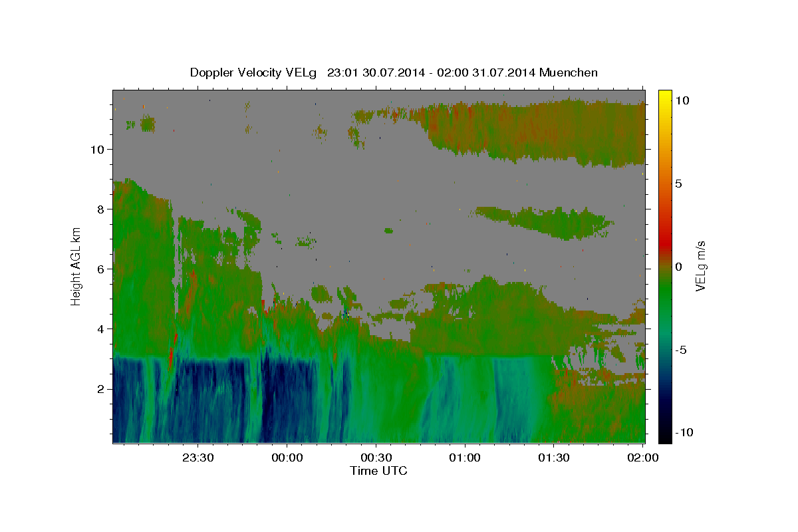This screenshot has width=798, height=532.
Task: Click the '02:00' time tick label
Action: 642,458
